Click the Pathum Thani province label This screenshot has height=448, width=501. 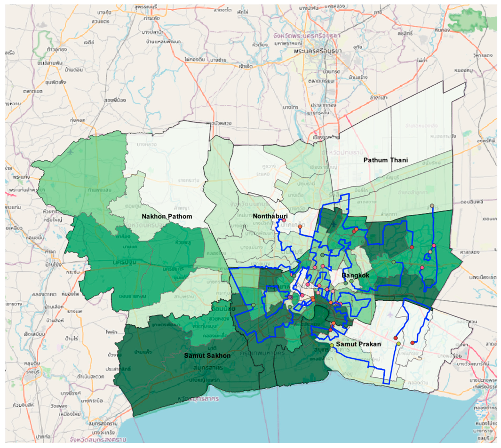tap(386, 160)
